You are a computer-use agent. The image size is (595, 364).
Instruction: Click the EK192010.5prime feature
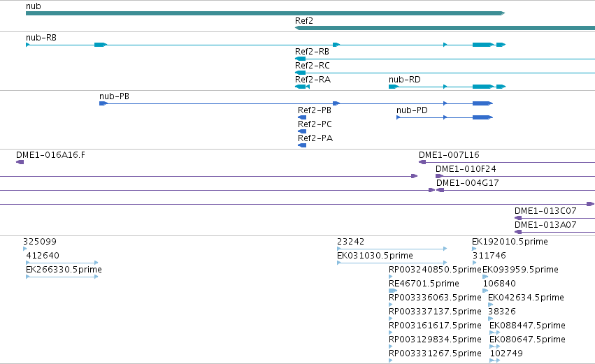(474, 249)
